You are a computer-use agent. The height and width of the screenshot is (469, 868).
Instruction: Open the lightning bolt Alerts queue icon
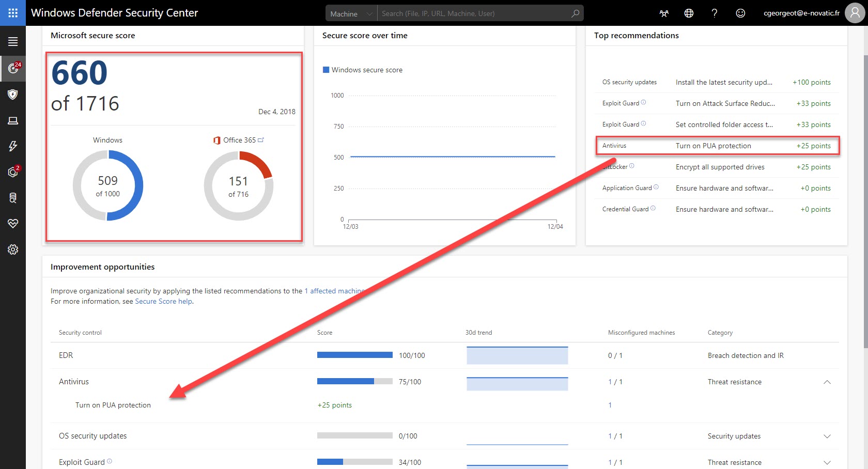(x=13, y=146)
